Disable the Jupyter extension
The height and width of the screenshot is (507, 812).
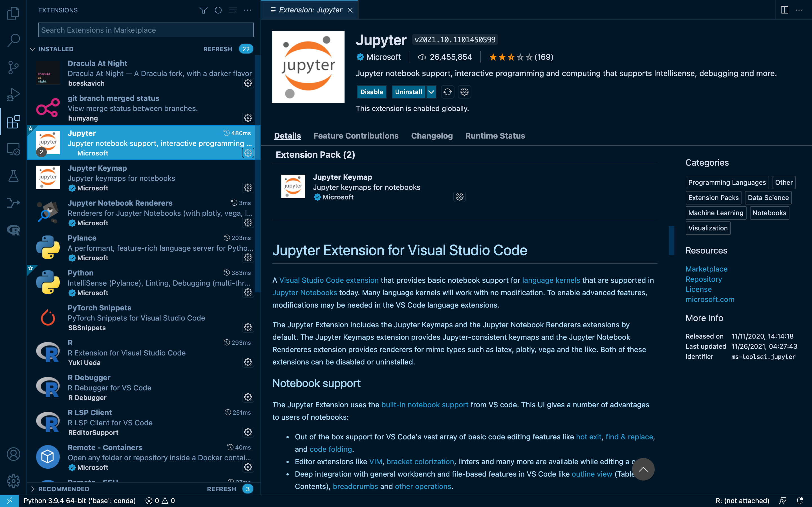coord(371,92)
